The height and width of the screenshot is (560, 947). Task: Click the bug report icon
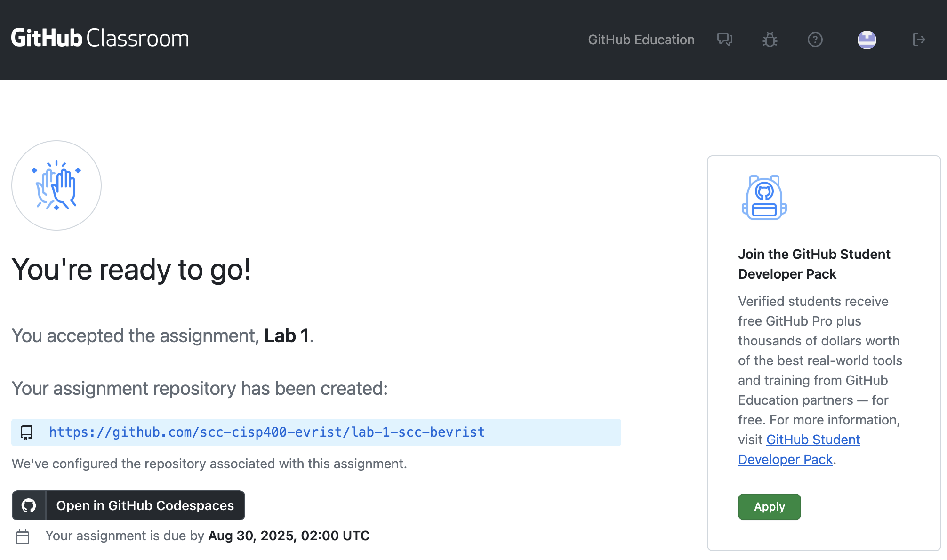pyautogui.click(x=770, y=40)
